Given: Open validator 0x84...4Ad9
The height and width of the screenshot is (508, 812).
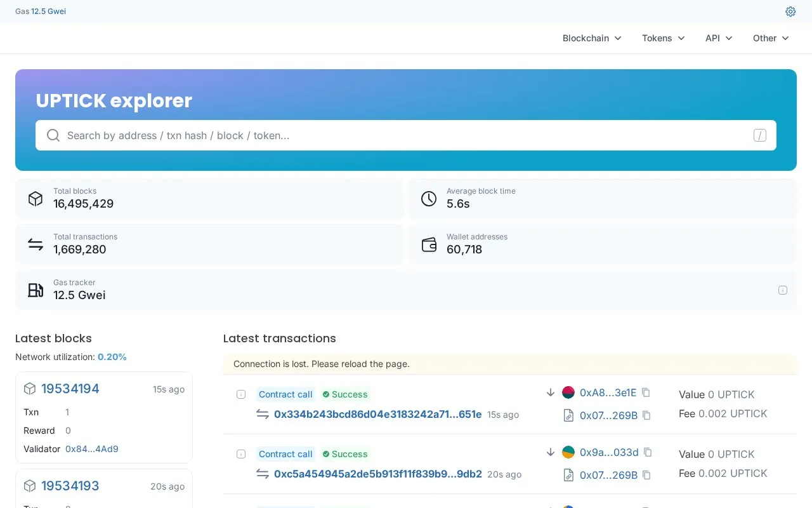Looking at the screenshot, I should (92, 449).
